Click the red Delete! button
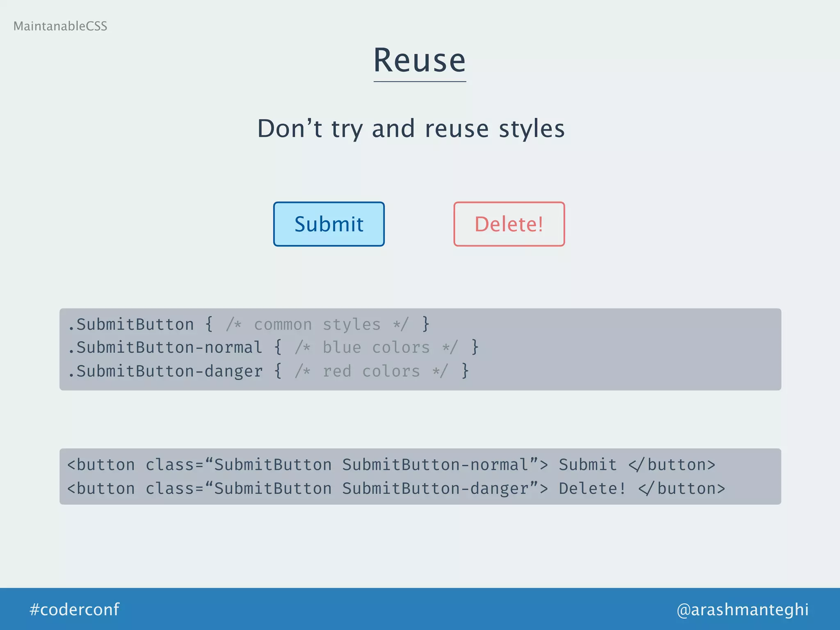 (509, 224)
